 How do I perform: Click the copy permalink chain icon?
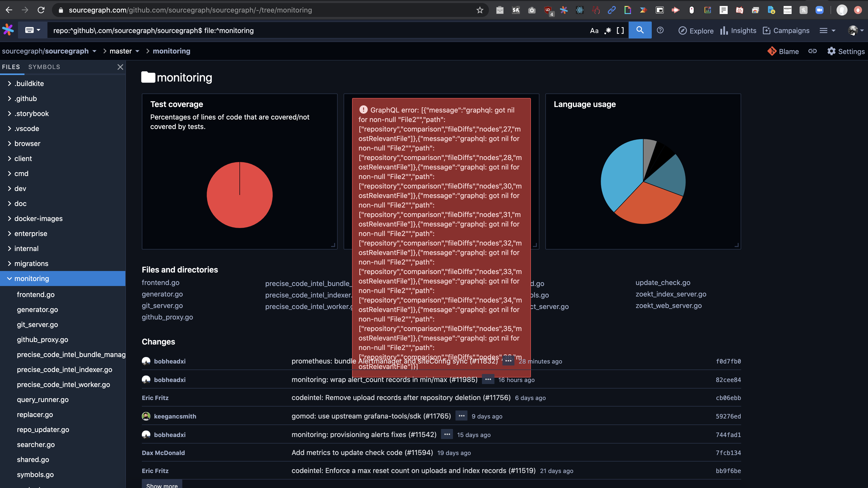[x=812, y=51]
